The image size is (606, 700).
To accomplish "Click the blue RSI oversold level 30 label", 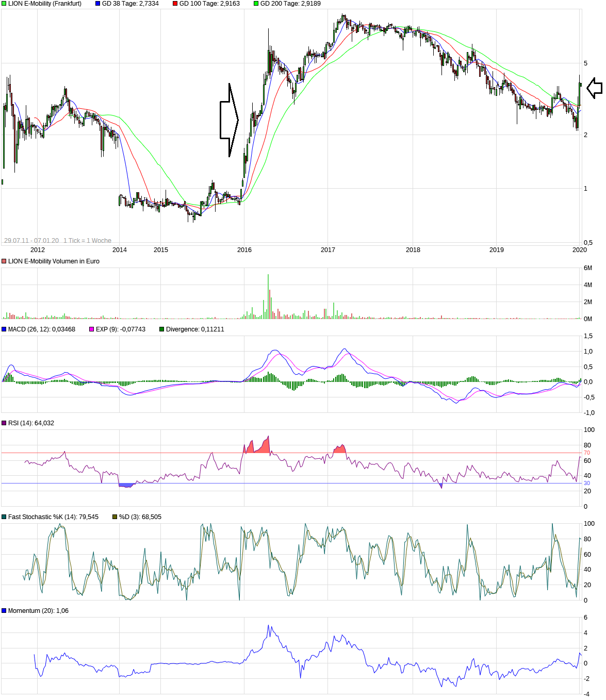I will pos(587,484).
